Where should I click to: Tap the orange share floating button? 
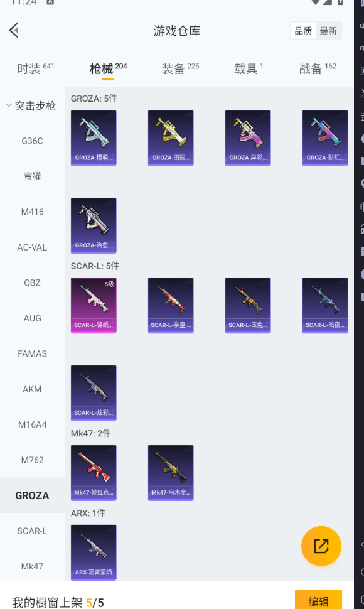tap(321, 546)
